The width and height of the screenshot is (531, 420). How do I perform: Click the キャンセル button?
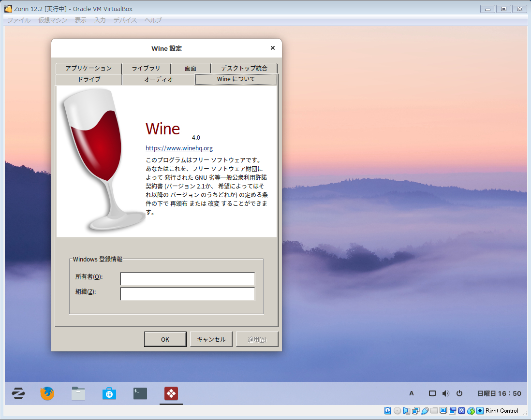point(211,339)
